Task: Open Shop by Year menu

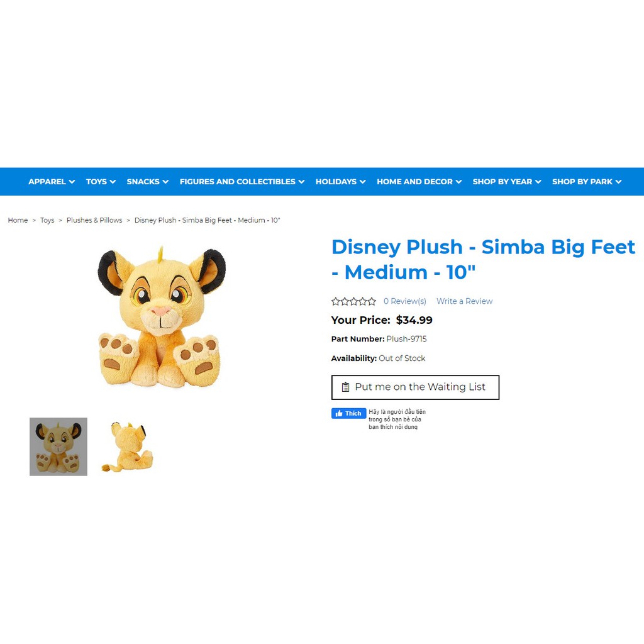Action: point(507,182)
